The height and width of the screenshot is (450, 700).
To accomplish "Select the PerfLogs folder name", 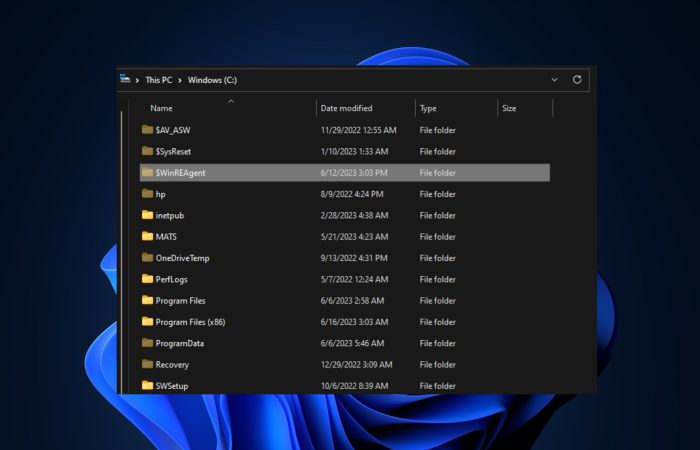I will [171, 279].
